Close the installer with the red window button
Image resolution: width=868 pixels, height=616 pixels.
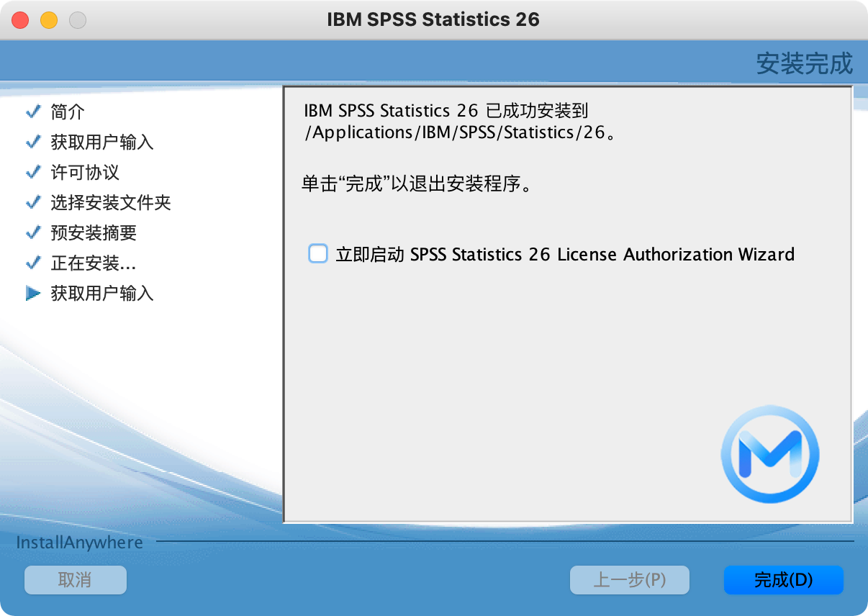tap(20, 20)
